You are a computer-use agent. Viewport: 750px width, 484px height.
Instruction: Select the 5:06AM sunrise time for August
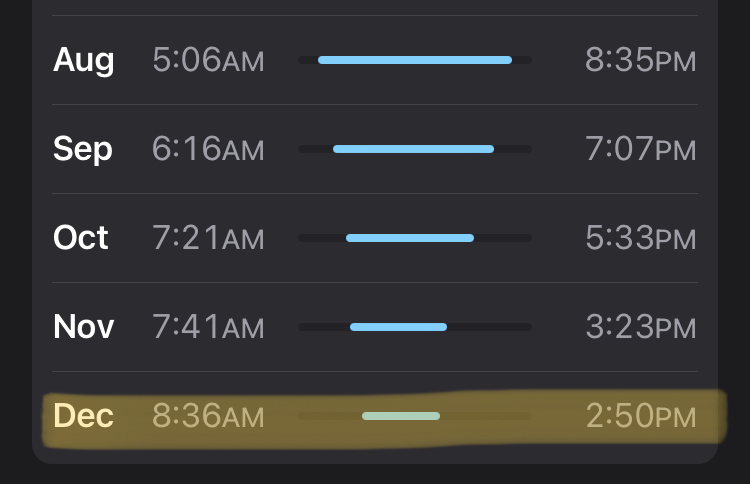click(208, 61)
